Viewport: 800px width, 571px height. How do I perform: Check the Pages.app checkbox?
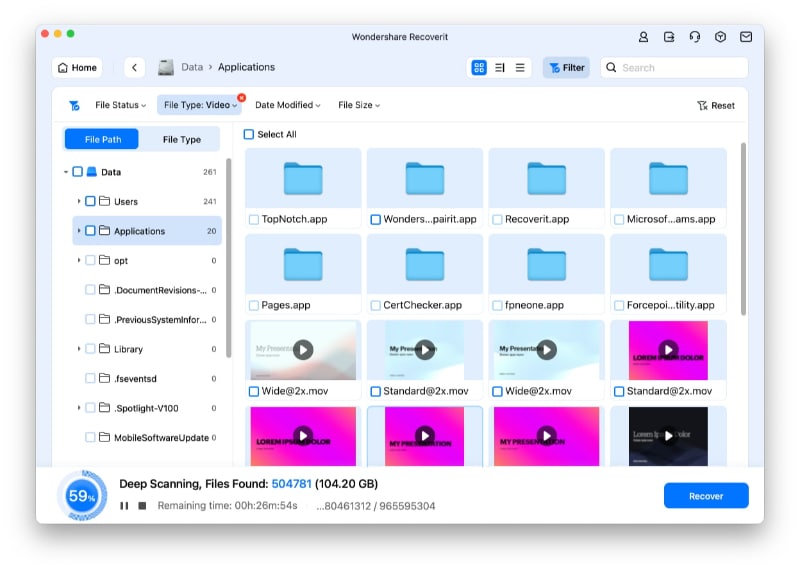pos(254,305)
